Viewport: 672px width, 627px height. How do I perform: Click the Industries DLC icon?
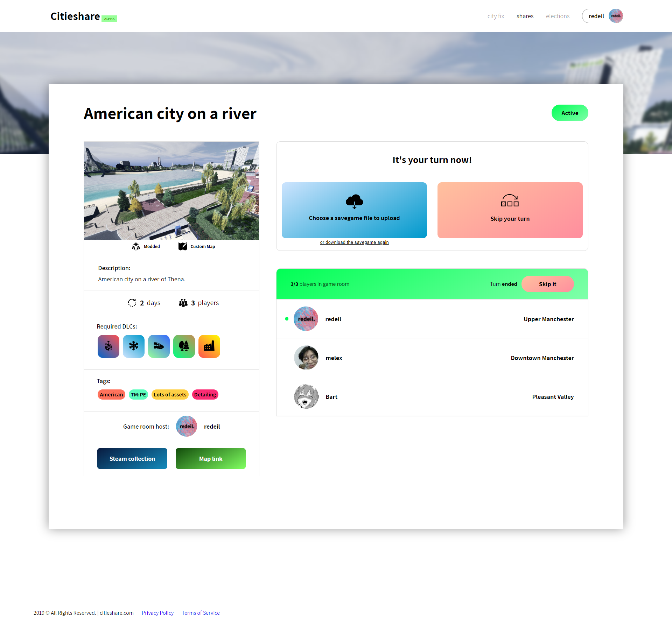(x=209, y=346)
